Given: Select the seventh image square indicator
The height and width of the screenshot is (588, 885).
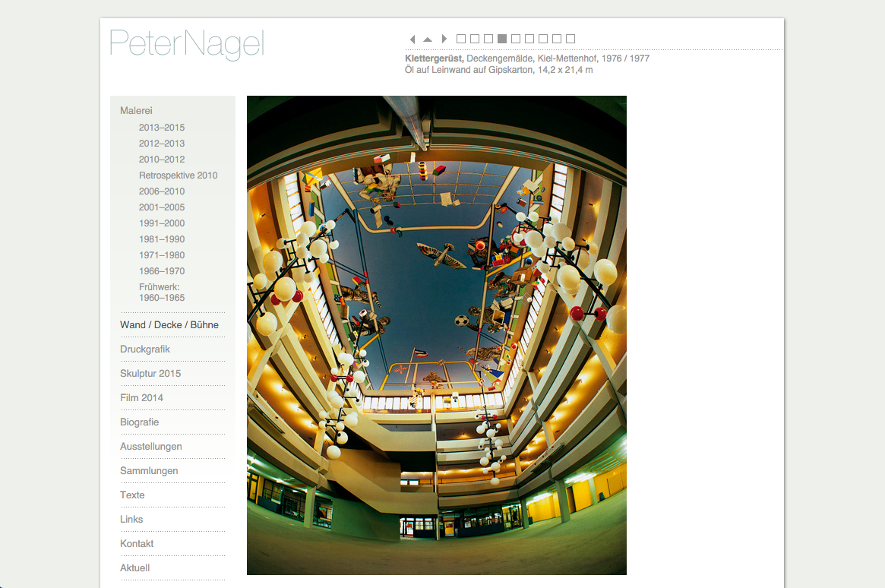Looking at the screenshot, I should pos(543,39).
